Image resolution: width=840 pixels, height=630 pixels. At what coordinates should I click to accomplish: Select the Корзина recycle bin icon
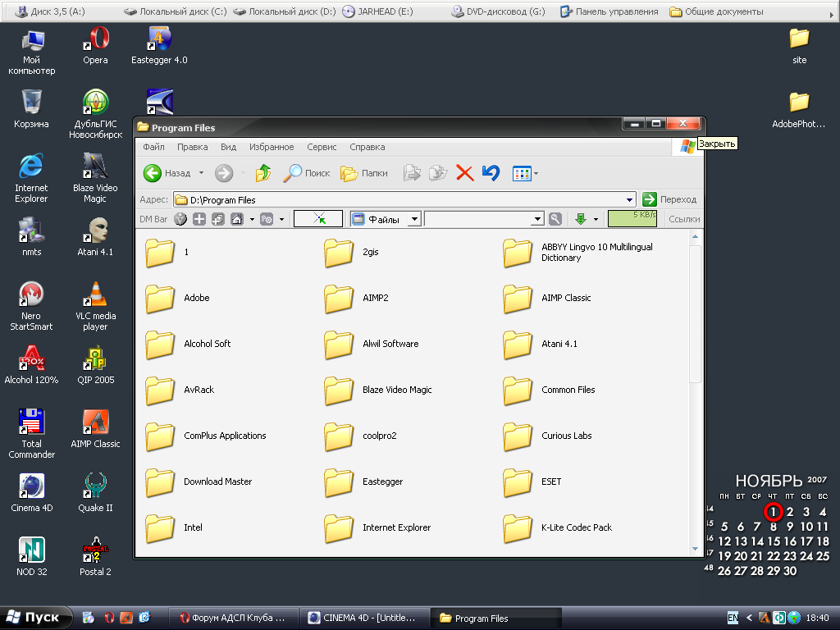32,109
